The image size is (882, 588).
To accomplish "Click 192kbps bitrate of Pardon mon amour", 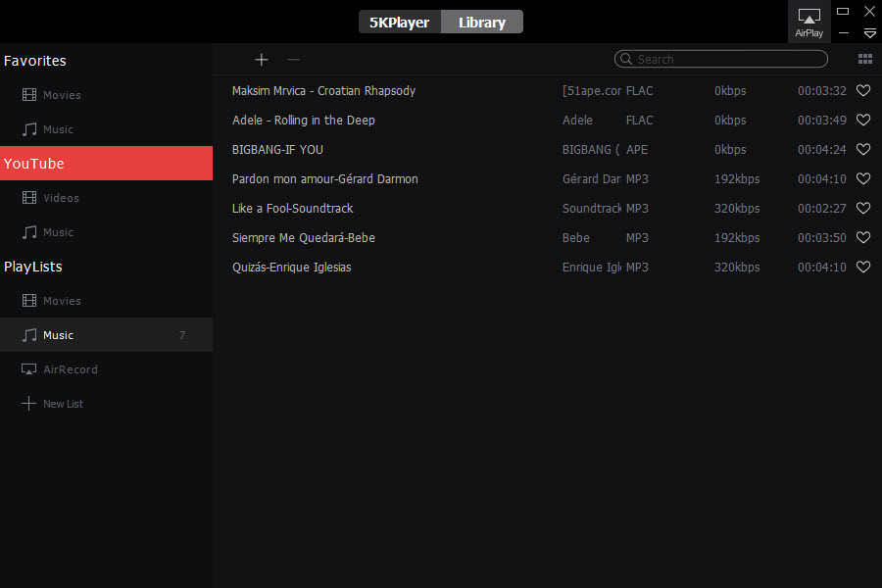I will tap(737, 179).
